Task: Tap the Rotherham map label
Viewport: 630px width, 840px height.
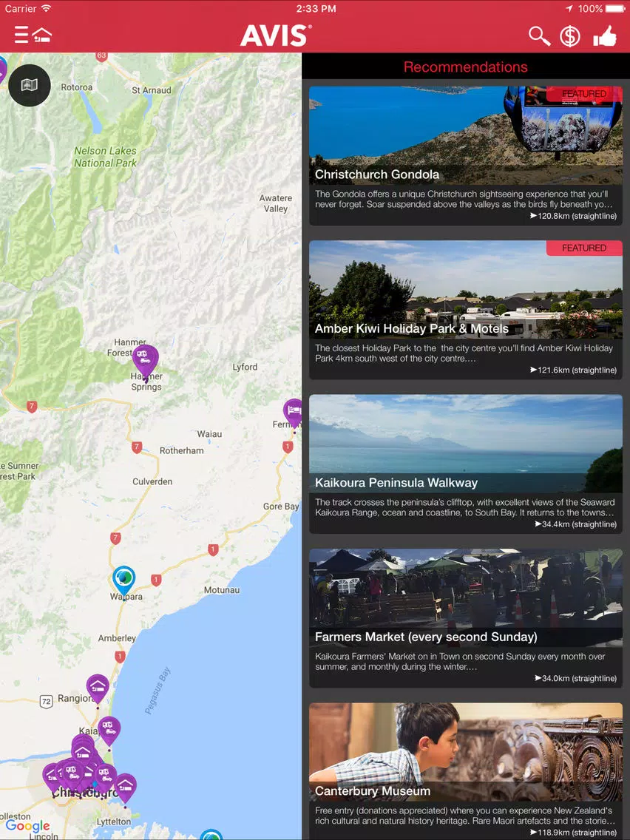Action: point(182,451)
